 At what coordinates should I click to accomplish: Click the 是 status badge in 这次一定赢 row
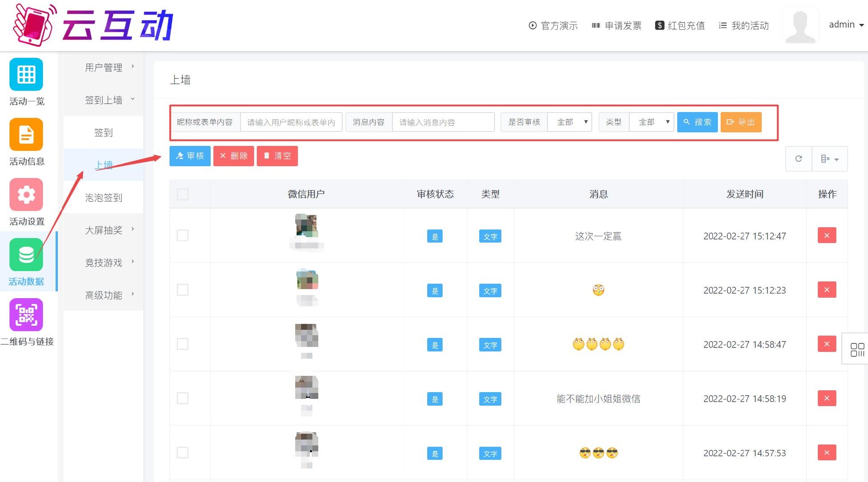coord(435,236)
